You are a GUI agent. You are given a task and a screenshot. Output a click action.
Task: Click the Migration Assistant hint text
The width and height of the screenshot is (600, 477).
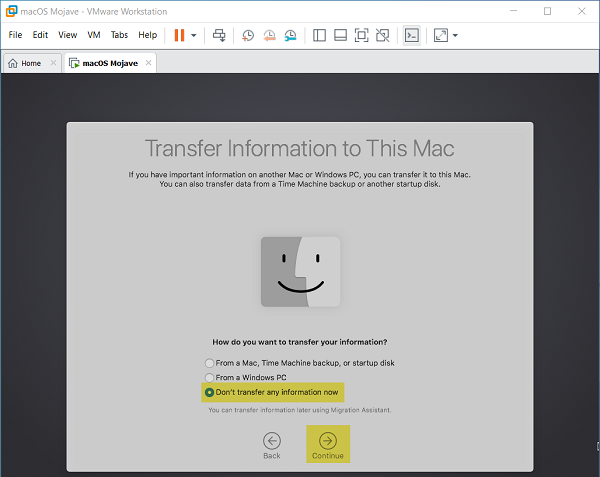[x=300, y=410]
